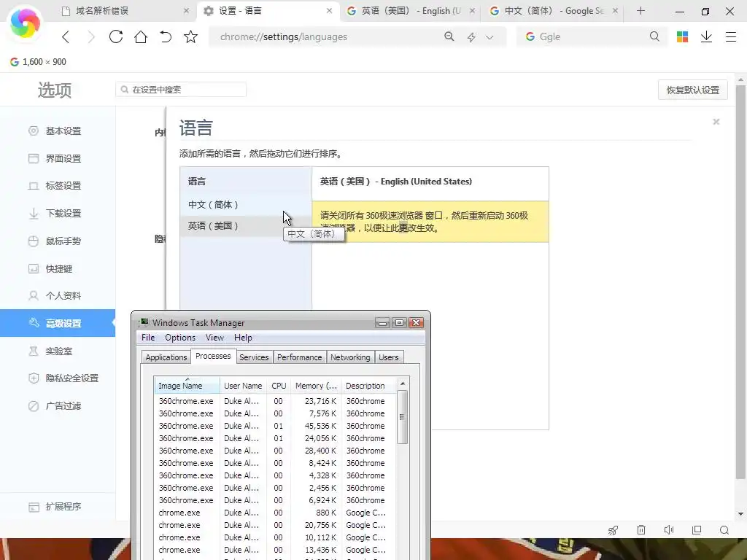This screenshot has height=560, width=747.
Task: Open 个人资料 in sidebar
Action: (57, 296)
